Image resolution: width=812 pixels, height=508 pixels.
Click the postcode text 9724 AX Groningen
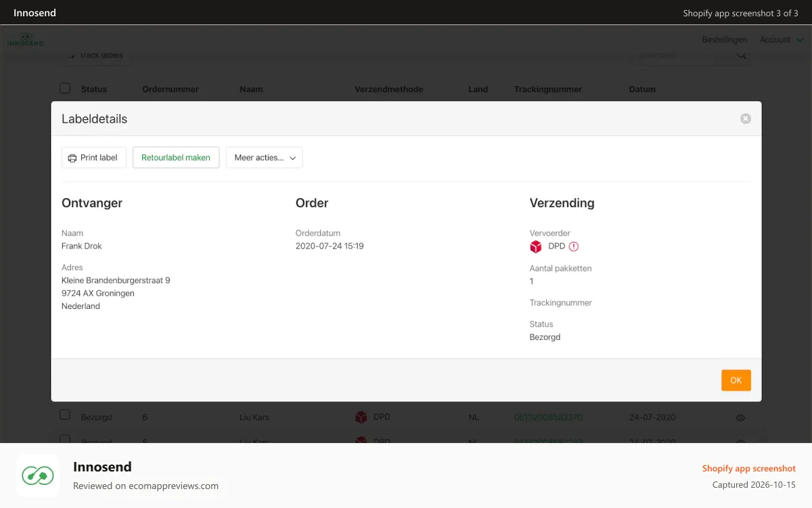coord(98,293)
